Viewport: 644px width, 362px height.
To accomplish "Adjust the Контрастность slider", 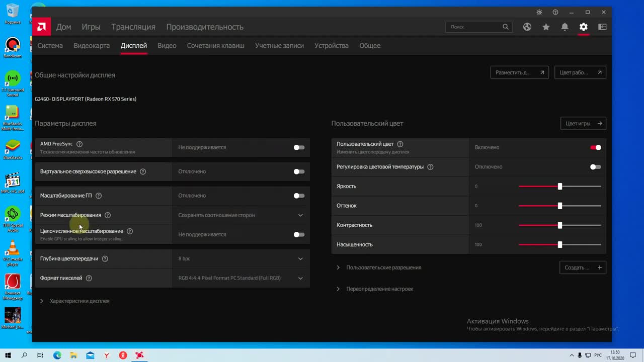I will [x=559, y=225].
